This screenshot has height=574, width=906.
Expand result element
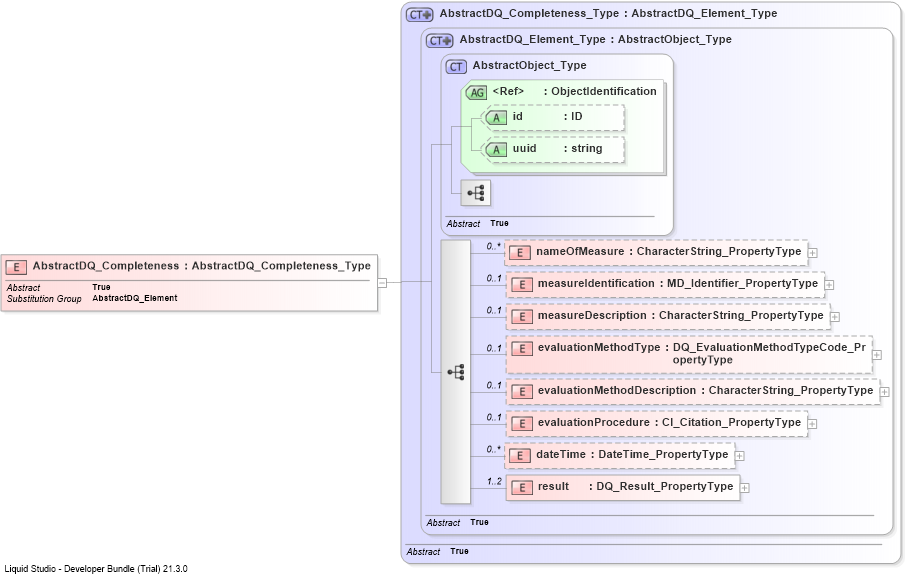coord(745,488)
